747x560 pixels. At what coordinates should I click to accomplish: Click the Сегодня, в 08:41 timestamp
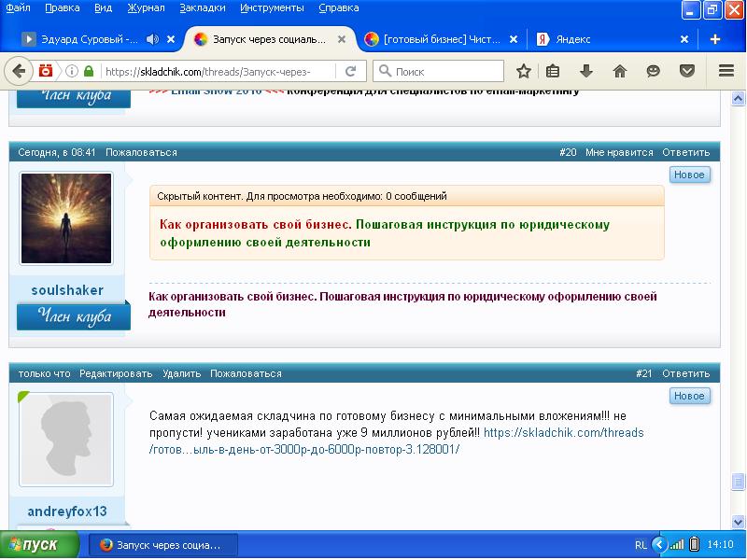pos(57,152)
